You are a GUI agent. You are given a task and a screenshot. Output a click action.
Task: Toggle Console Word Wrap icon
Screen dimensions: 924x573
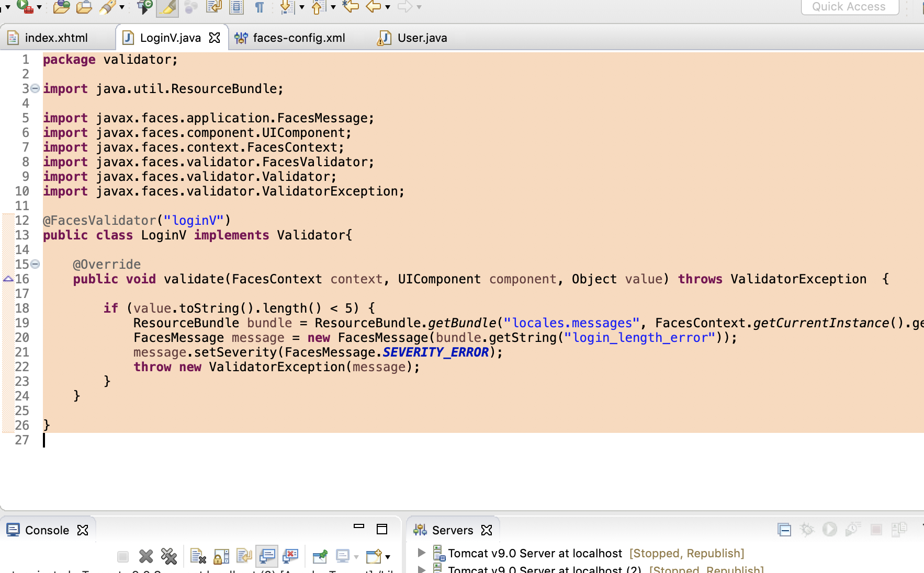point(244,556)
